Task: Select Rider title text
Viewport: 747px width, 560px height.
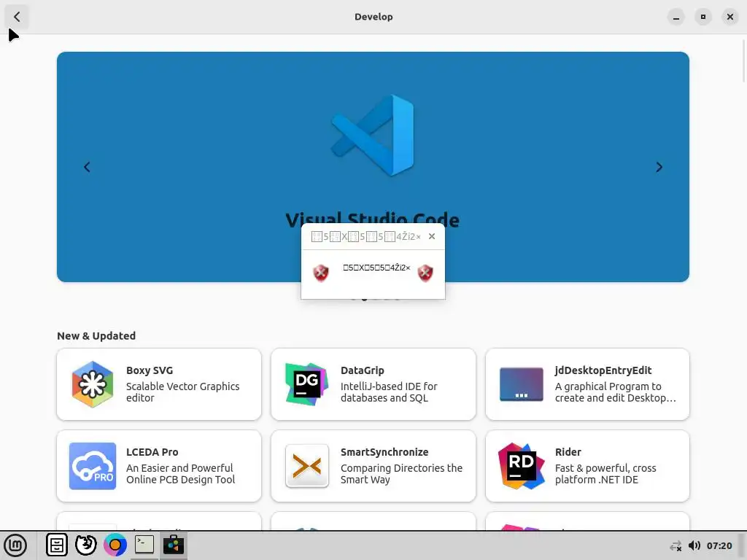Action: click(568, 452)
